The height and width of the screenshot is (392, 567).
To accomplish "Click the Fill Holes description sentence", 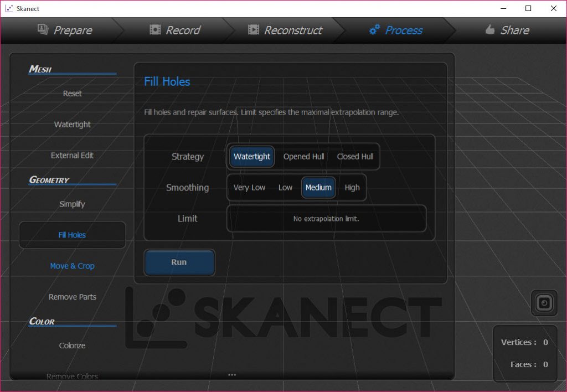I will click(271, 112).
